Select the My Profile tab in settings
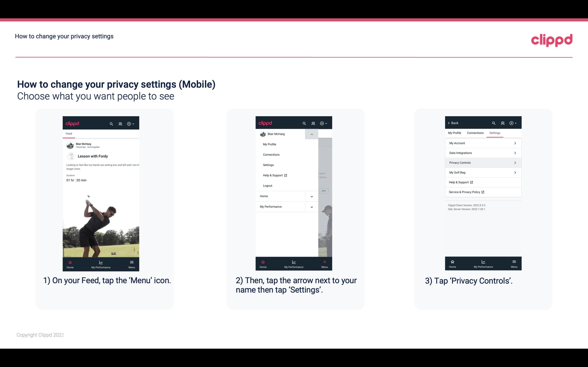 coord(455,133)
